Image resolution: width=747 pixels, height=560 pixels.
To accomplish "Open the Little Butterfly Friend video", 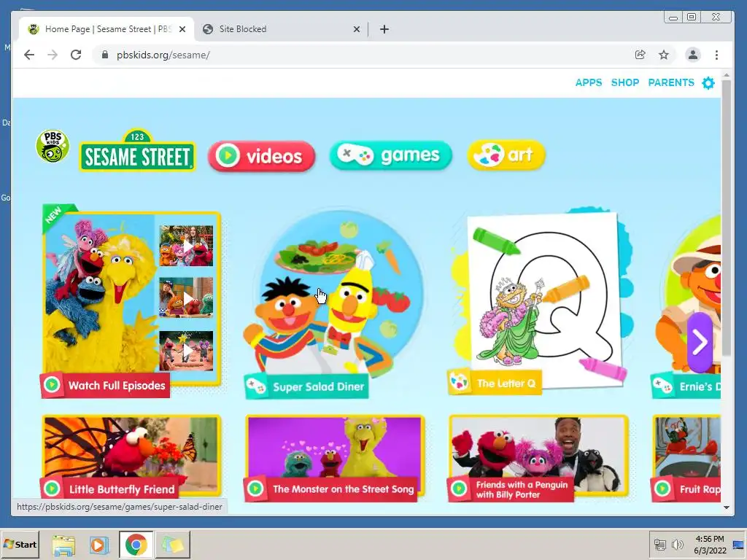I will [x=131, y=456].
